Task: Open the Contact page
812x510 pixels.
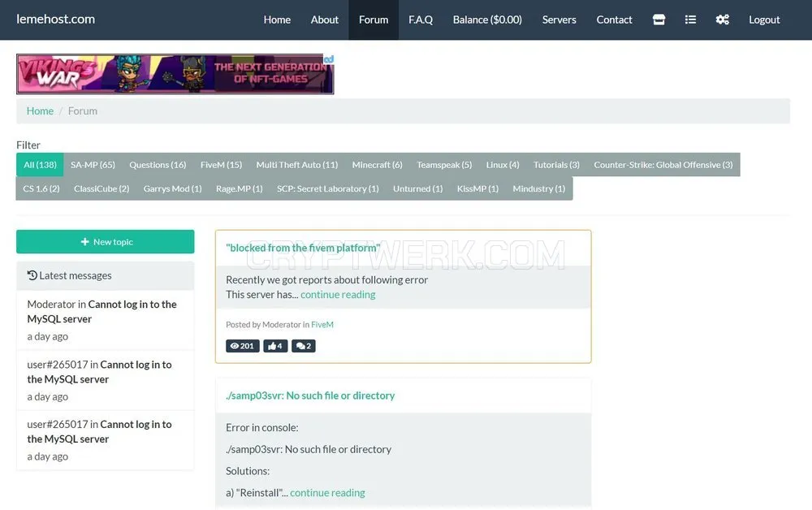Action: [614, 19]
